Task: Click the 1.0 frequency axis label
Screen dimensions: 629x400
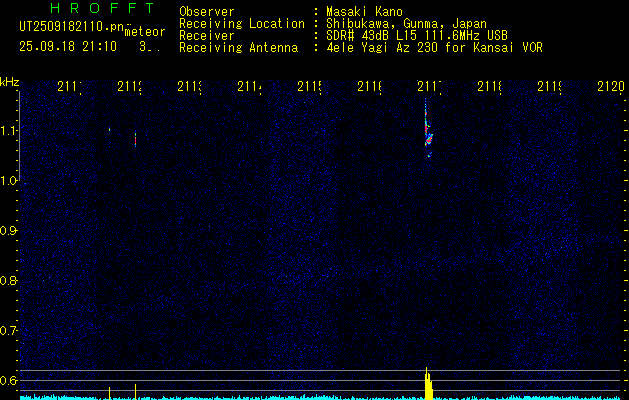Action: 9,181
